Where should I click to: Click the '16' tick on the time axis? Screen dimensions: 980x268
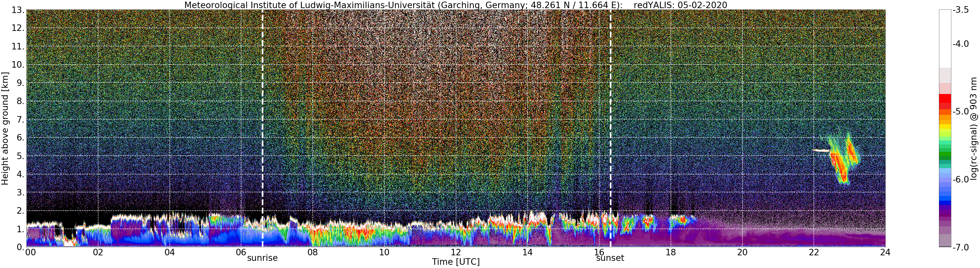click(x=599, y=252)
